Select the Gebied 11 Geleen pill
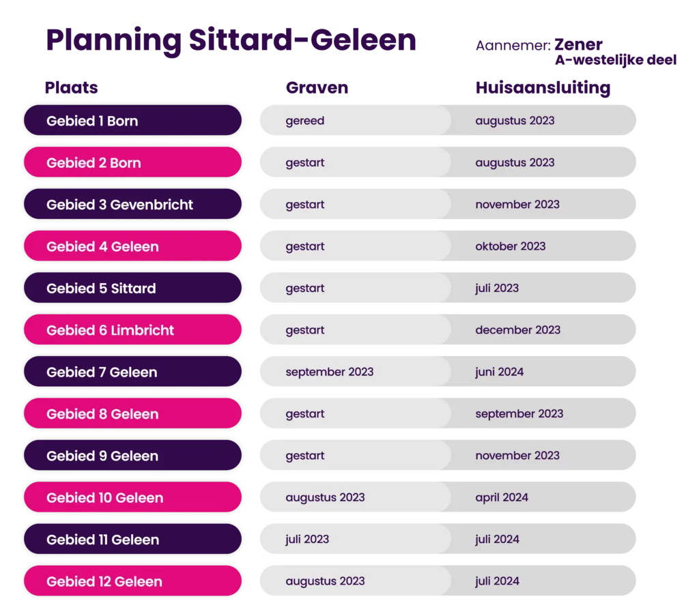This screenshot has height=616, width=699. [x=133, y=539]
